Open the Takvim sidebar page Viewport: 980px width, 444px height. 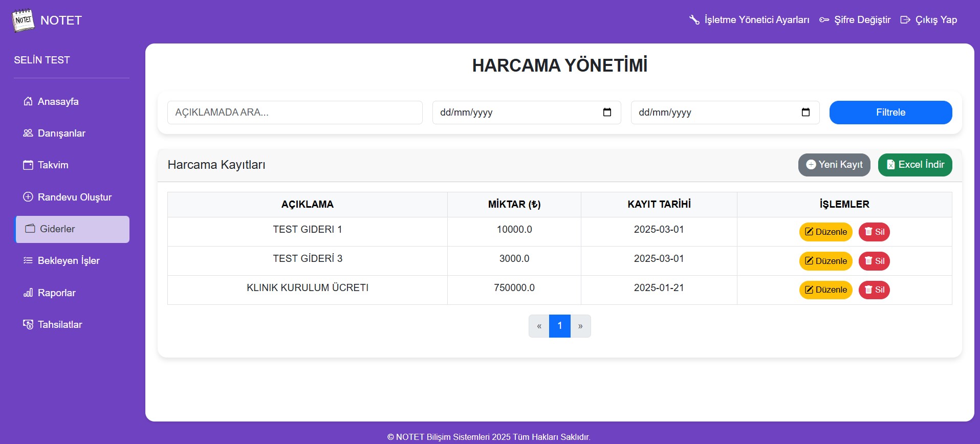[x=72, y=165]
